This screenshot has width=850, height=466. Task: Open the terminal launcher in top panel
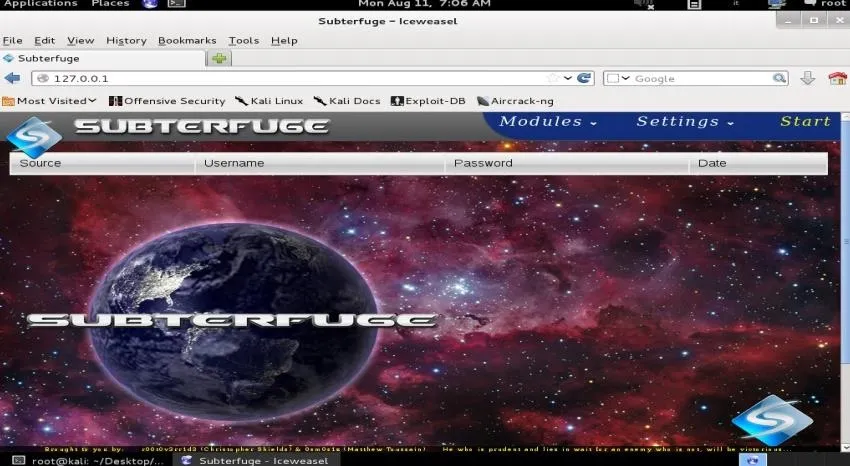click(x=176, y=3)
